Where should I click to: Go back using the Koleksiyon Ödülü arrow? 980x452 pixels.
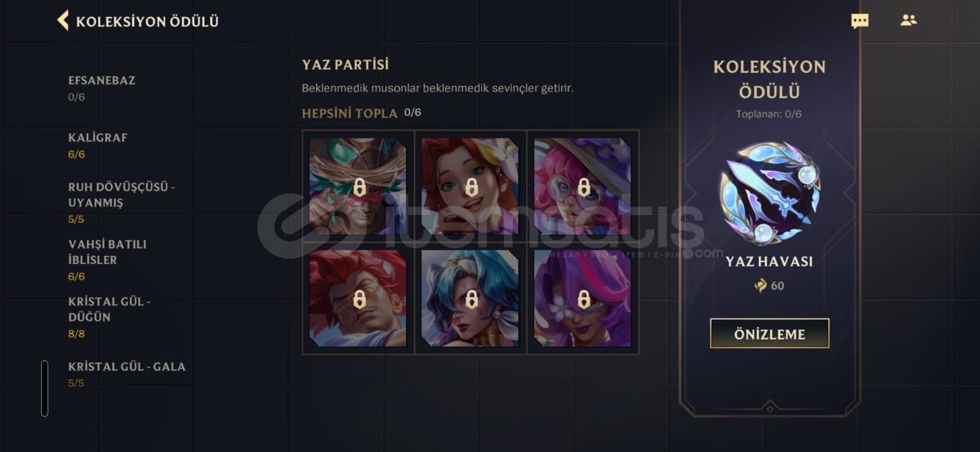click(x=62, y=21)
